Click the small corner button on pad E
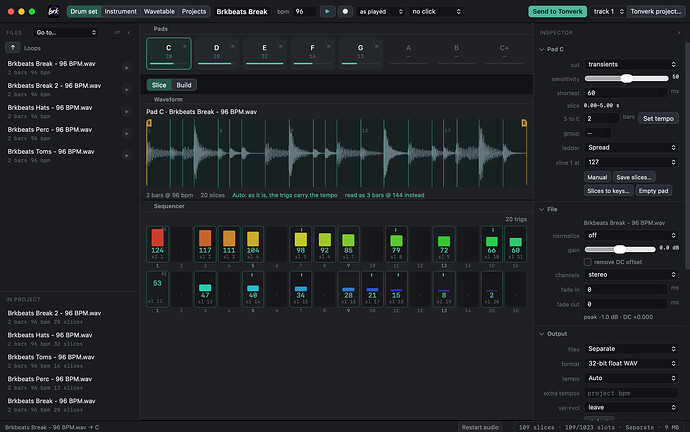 (281, 46)
